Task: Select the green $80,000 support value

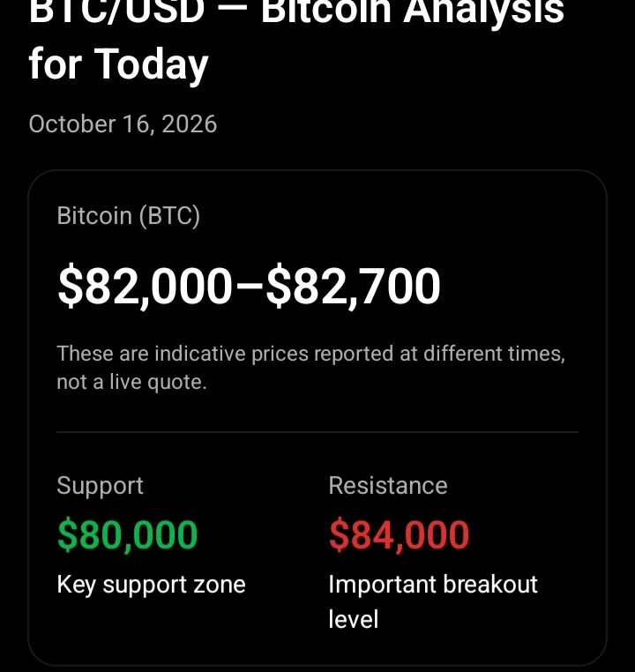Action: [x=127, y=534]
